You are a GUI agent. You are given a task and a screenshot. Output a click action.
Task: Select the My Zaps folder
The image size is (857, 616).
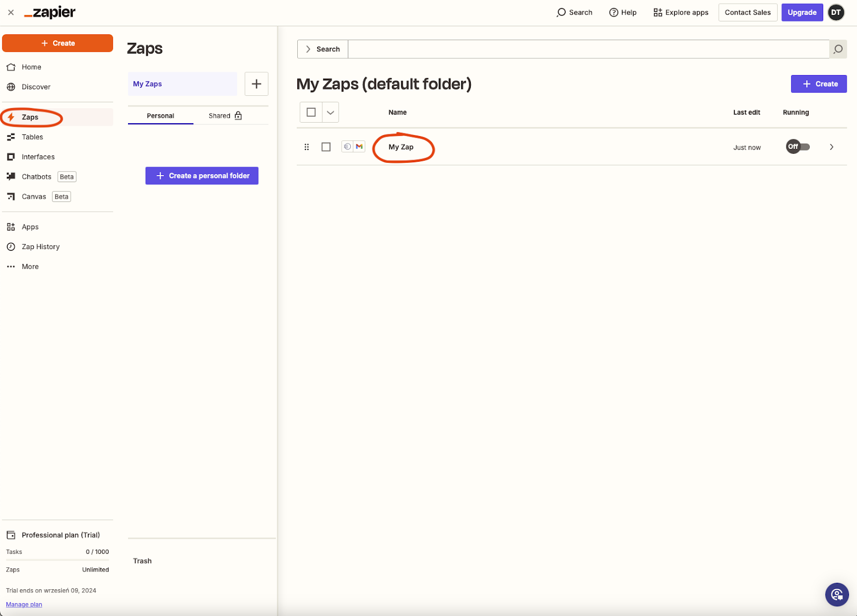(x=182, y=84)
